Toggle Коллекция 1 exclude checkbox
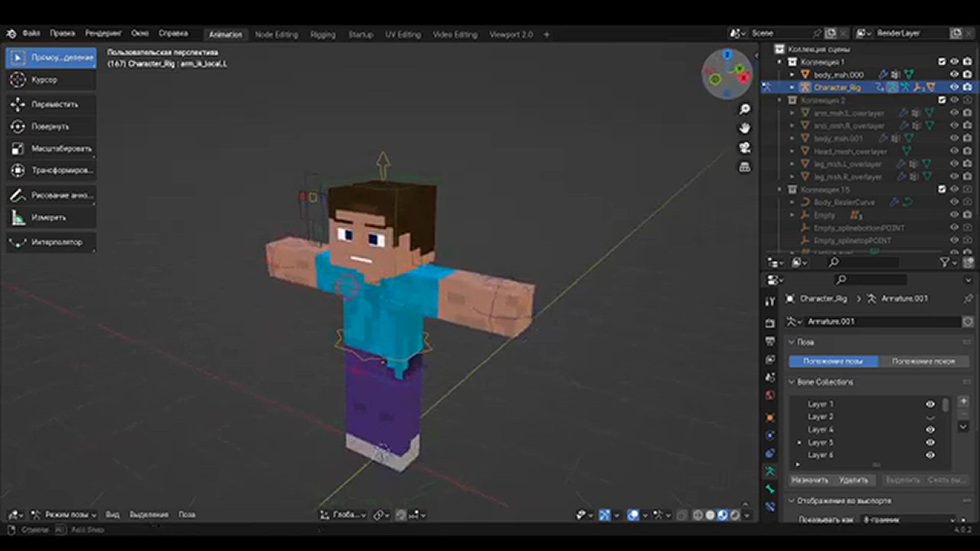Image resolution: width=980 pixels, height=551 pixels. tap(942, 62)
